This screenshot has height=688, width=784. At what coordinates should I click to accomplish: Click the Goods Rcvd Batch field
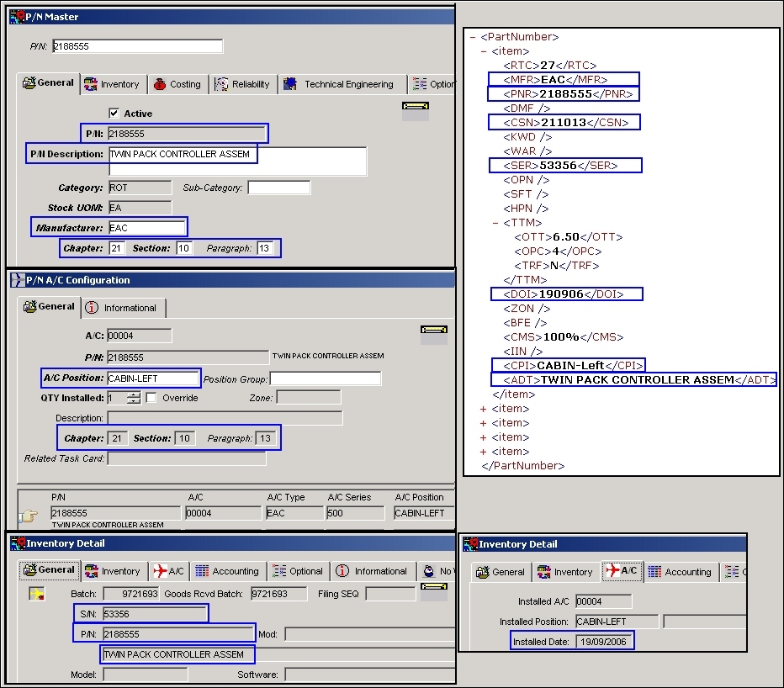point(278,594)
